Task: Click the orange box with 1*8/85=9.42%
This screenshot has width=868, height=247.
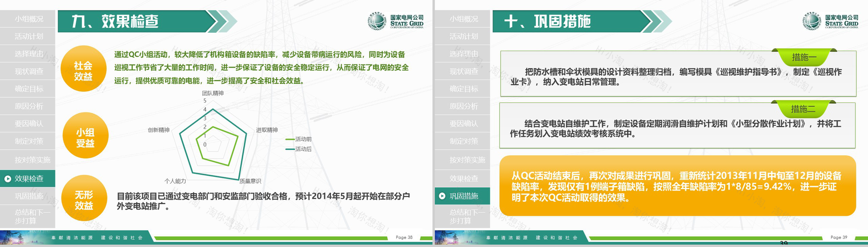Action: tap(677, 186)
